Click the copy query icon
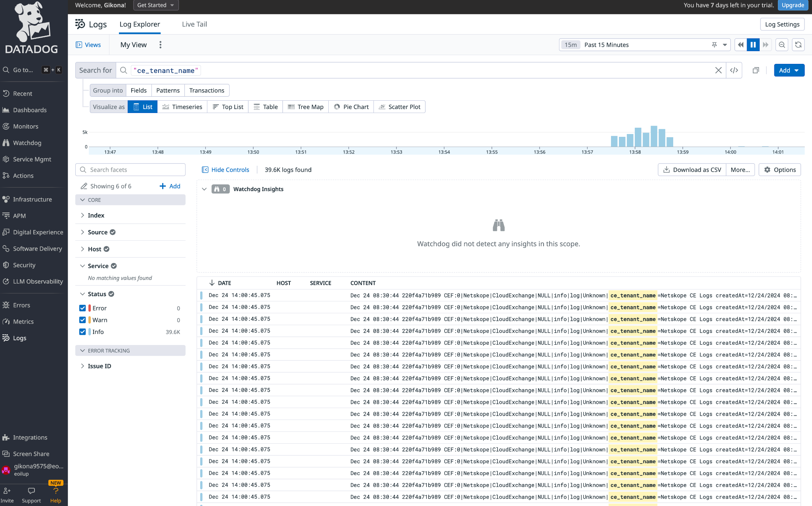812x506 pixels. click(756, 70)
